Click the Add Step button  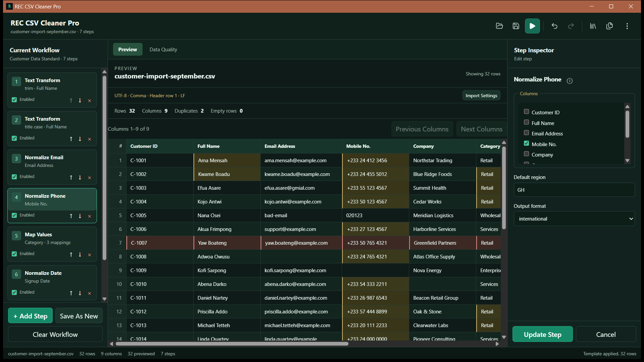(x=30, y=316)
